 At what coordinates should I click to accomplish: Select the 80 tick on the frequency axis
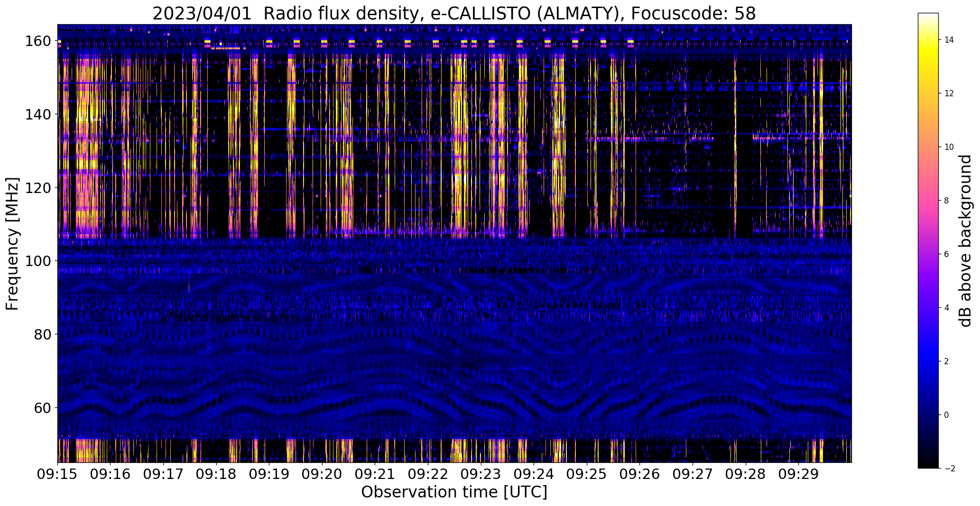point(43,334)
